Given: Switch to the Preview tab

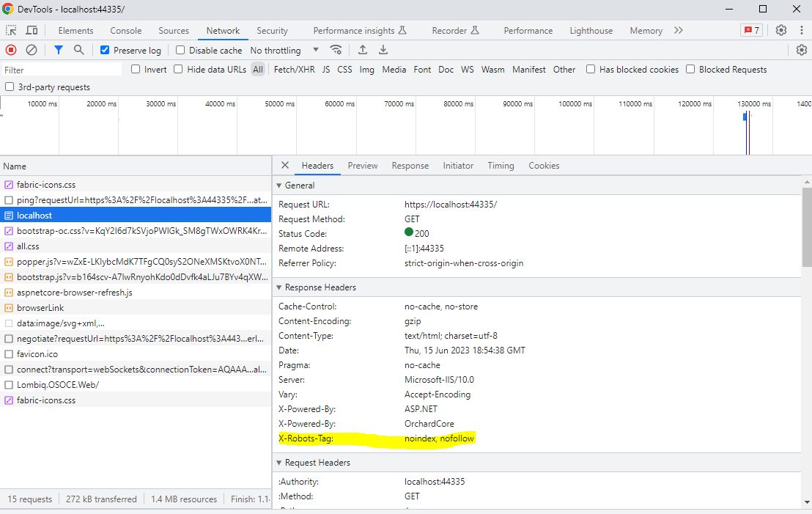Looking at the screenshot, I should (363, 165).
